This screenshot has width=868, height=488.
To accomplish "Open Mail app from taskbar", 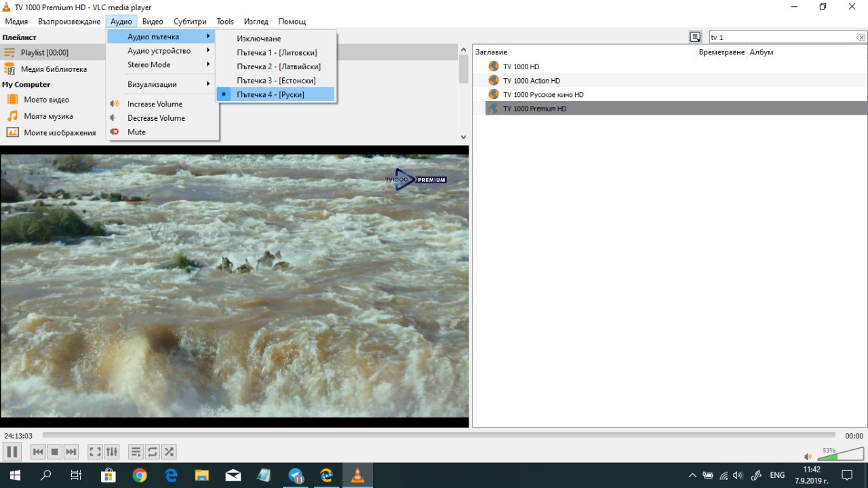I will pos(233,475).
